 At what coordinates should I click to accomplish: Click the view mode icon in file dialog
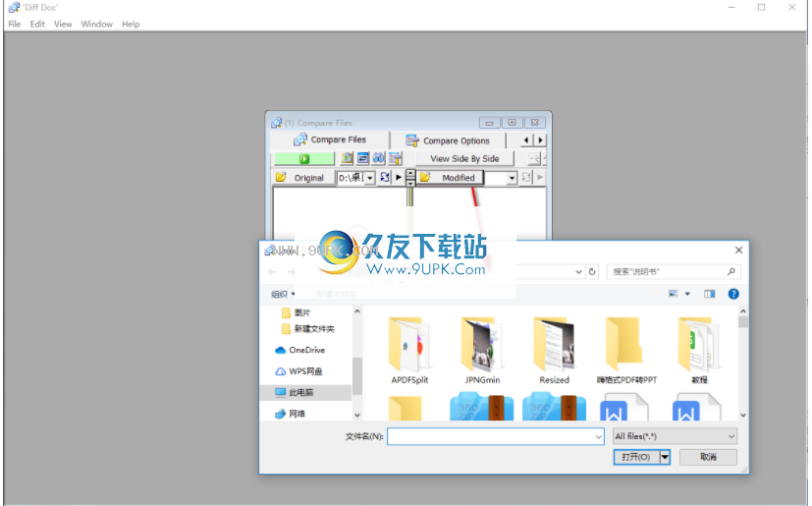pyautogui.click(x=674, y=294)
